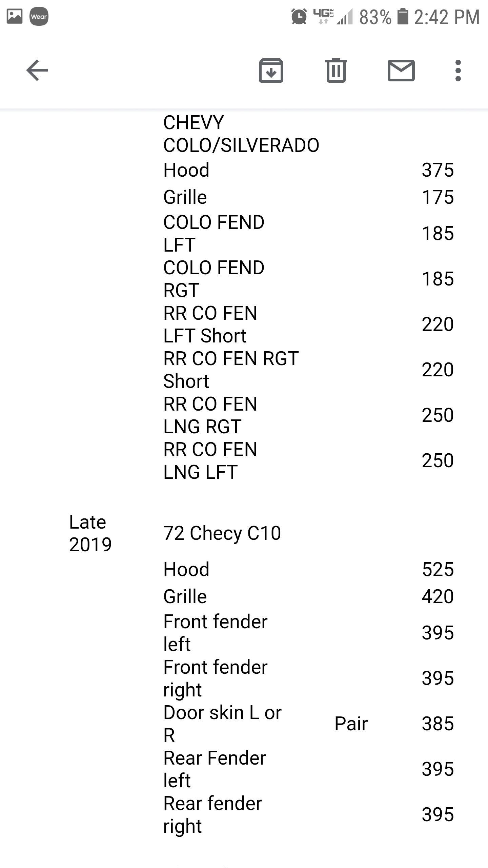Tap the 2:42 PM clock
The width and height of the screenshot is (488, 868).
coord(447,17)
